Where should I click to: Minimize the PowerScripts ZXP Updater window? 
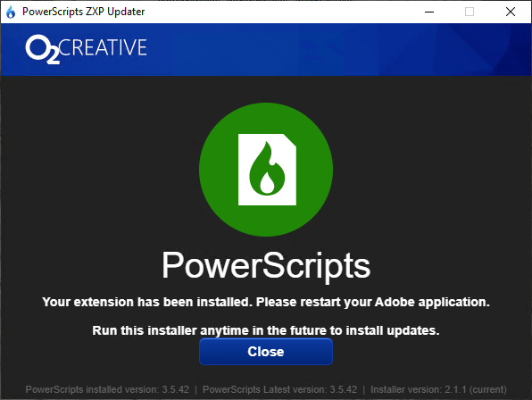pos(429,12)
